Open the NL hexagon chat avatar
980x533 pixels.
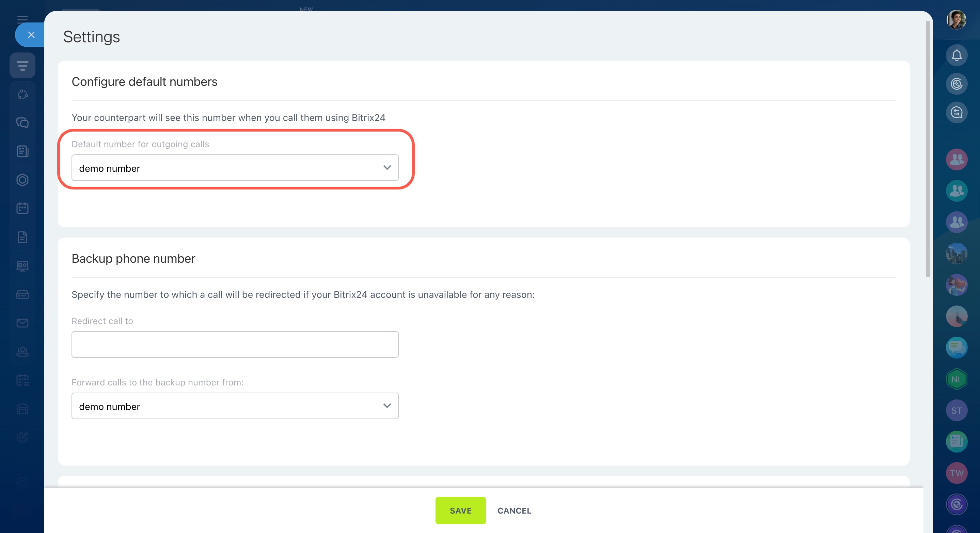coord(957,379)
